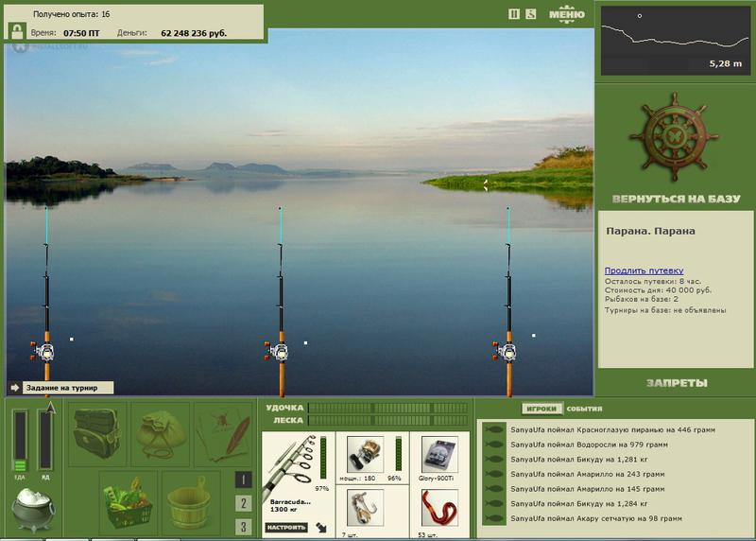The height and width of the screenshot is (541, 756).
Task: Switch to the СОБЫТИЯ tab
Action: click(584, 409)
